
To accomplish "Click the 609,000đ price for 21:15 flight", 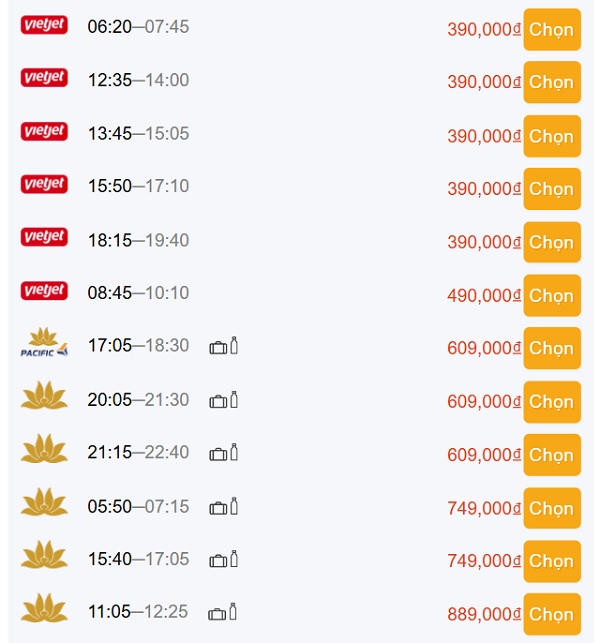I will point(484,455).
